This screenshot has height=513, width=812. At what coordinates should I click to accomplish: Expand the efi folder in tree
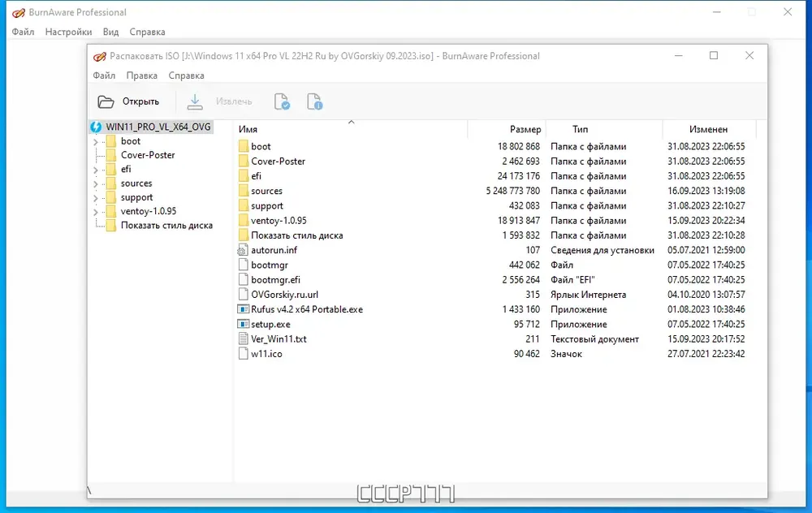tap(96, 170)
